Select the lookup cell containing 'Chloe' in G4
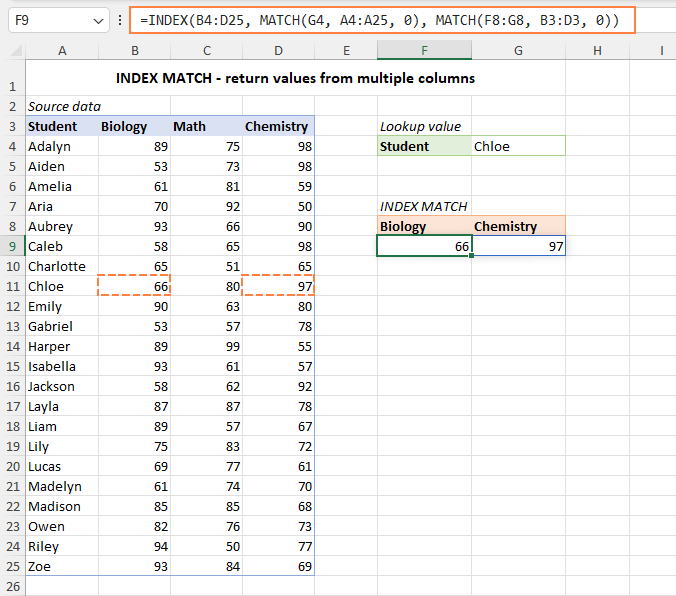 518,147
